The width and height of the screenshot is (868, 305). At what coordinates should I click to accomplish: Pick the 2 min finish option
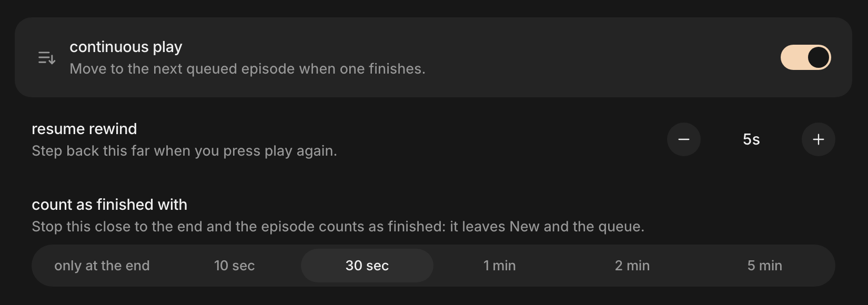point(632,266)
